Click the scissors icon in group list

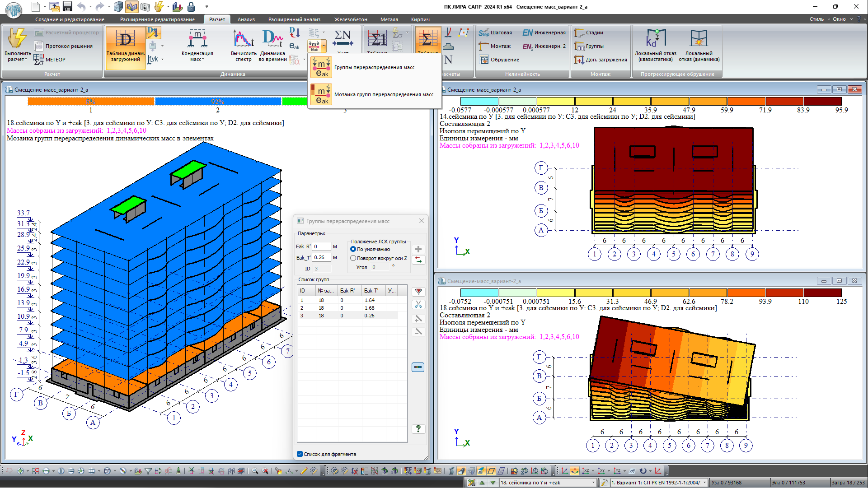tap(418, 305)
